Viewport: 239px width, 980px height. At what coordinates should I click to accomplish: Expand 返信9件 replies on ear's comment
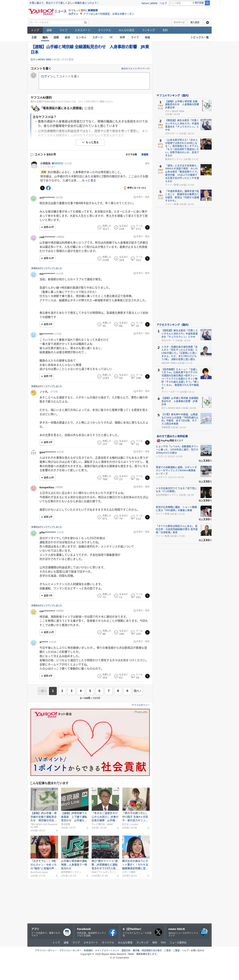click(x=46, y=324)
